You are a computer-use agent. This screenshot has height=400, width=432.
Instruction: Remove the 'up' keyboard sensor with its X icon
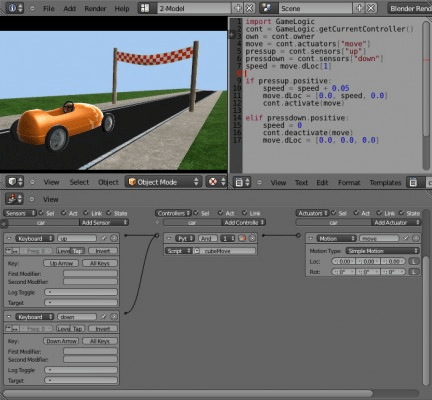pos(114,238)
